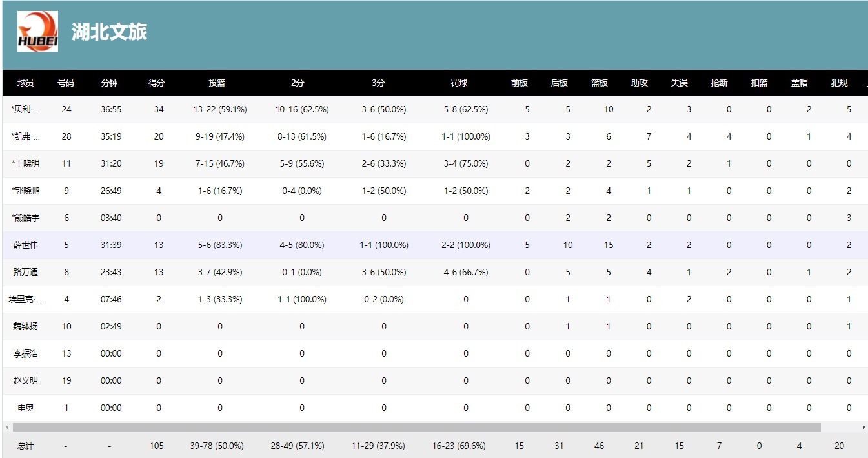
Task: Select the 篮板 column header
Action: click(x=600, y=83)
